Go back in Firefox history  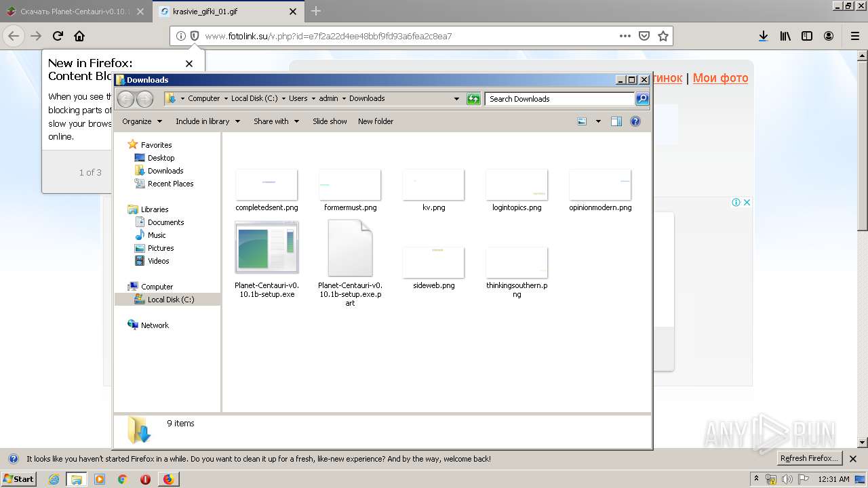(x=14, y=36)
